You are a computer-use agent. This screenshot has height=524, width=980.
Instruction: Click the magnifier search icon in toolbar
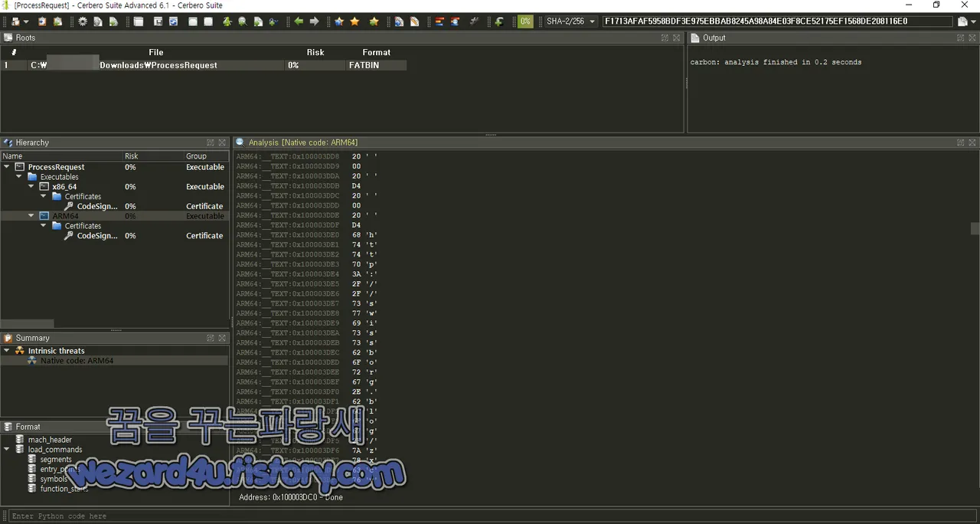242,21
